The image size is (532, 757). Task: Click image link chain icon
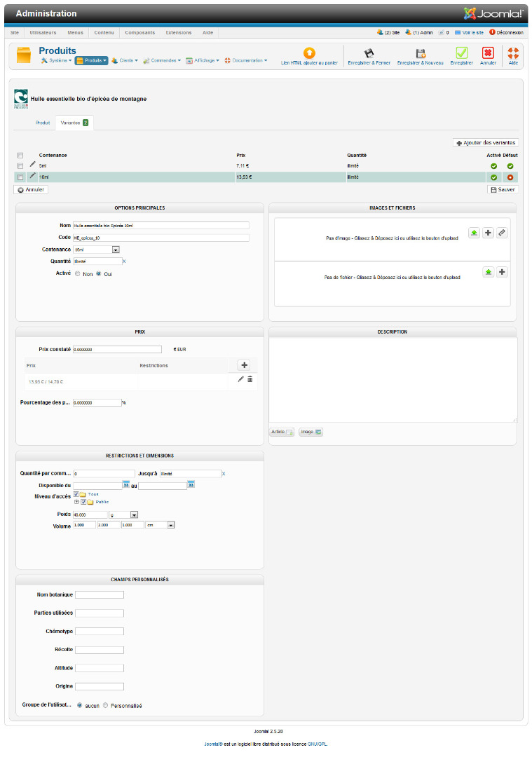click(502, 233)
